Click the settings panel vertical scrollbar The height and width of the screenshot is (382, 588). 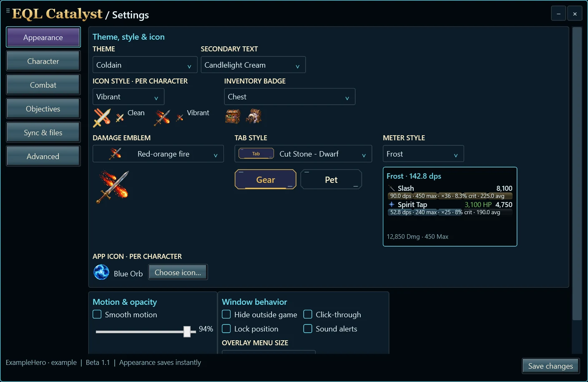point(577,174)
